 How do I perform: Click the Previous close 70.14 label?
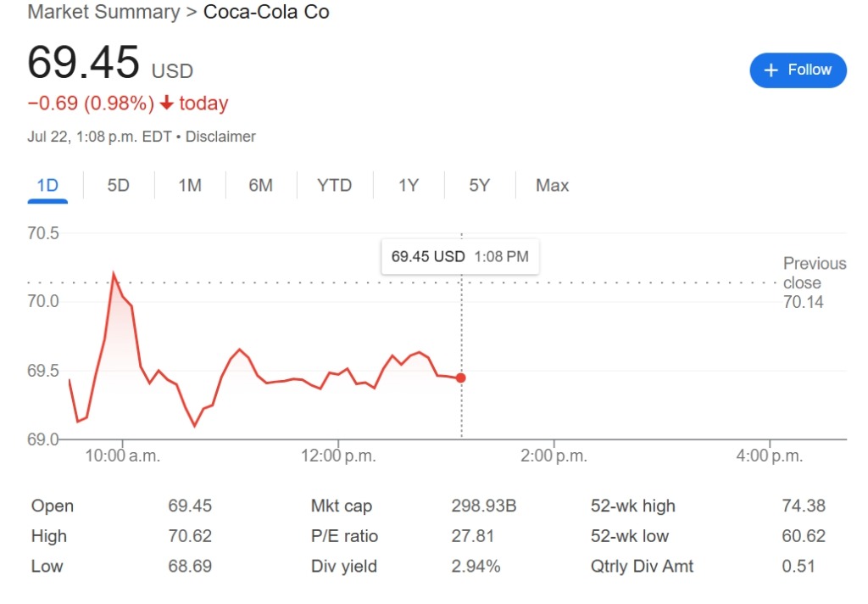[x=815, y=282]
